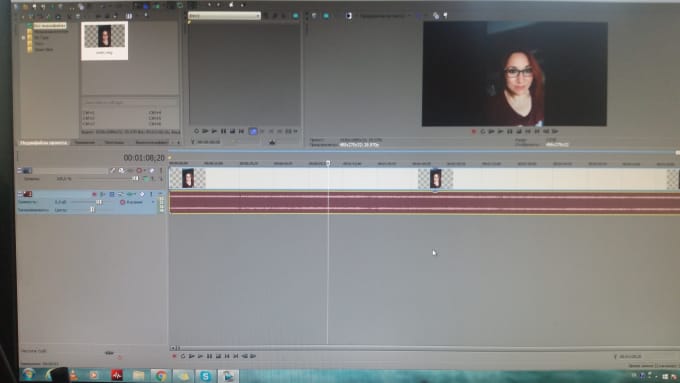Stop playback in the Trimmer window
This screenshot has height=383, width=680.
(x=232, y=131)
